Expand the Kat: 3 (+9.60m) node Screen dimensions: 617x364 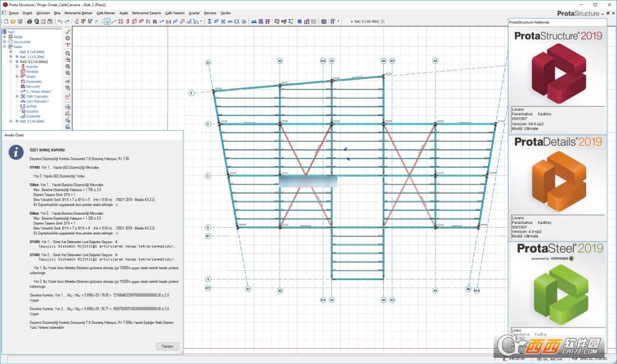pos(11,121)
